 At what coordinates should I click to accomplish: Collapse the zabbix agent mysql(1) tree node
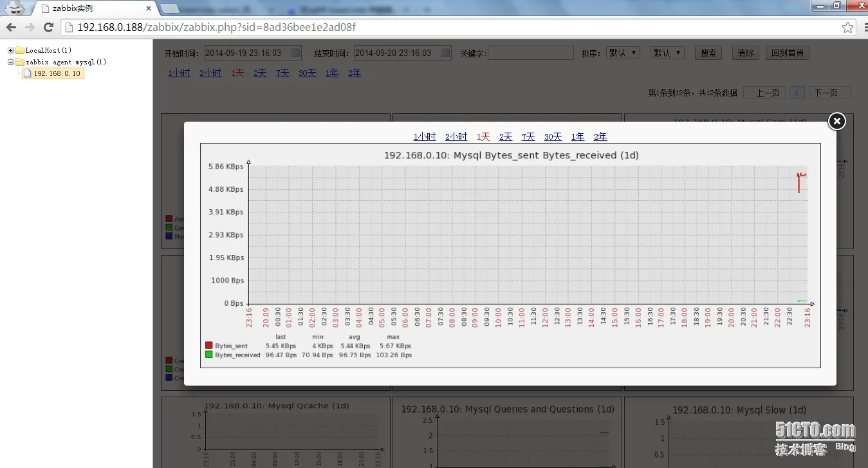pyautogui.click(x=10, y=62)
